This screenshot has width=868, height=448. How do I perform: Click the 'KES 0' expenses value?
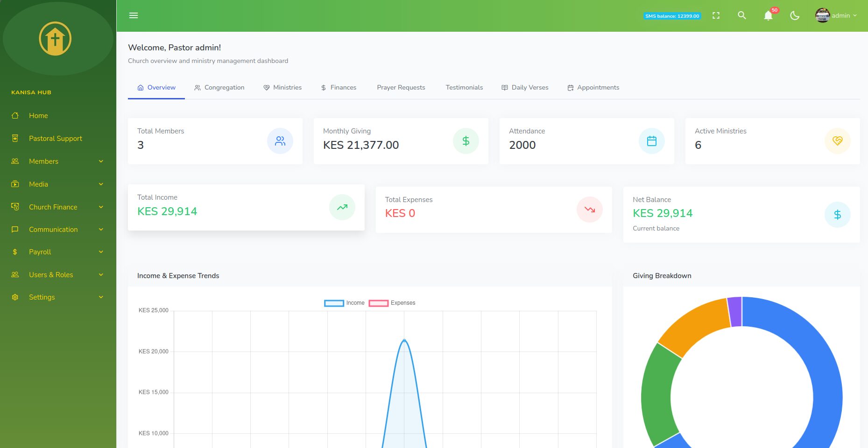tap(400, 213)
